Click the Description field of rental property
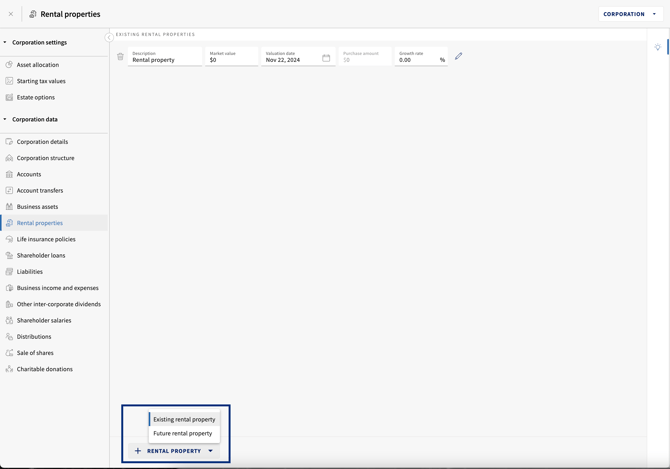Viewport: 670px width, 469px height. [165, 56]
